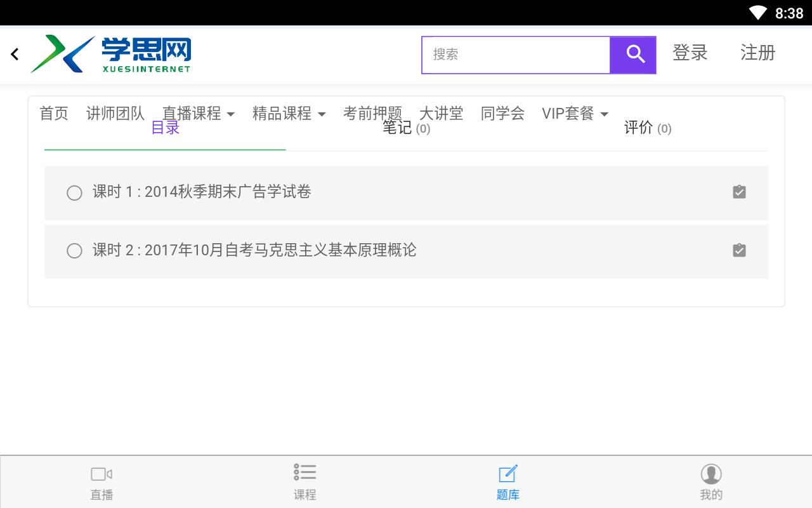Image resolution: width=812 pixels, height=508 pixels.
Task: Switch to the 目录 tab
Action: click(x=165, y=128)
